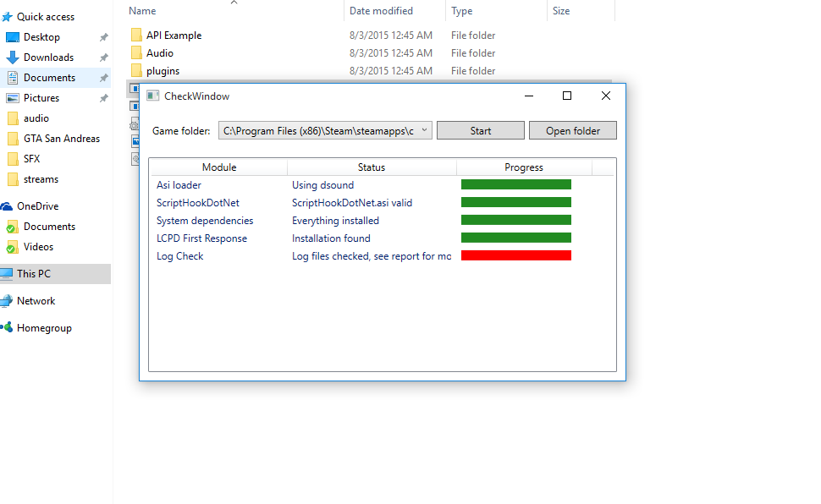Screen dimensions: 821x504
Task: Select Homegroup icon in sidebar
Action: [6, 327]
